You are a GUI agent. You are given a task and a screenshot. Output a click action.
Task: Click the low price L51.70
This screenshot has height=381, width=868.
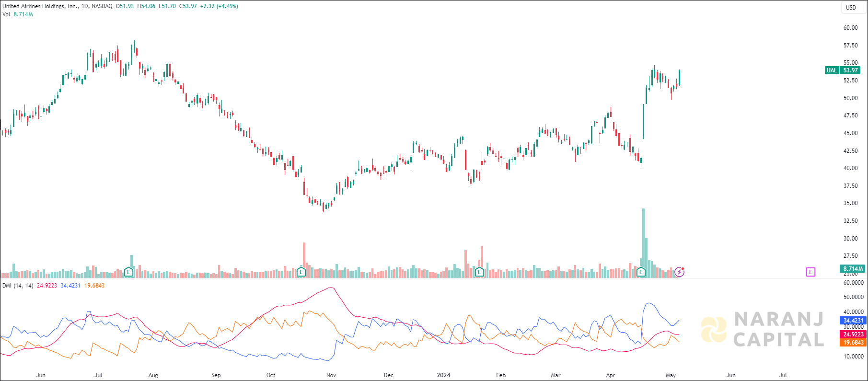(167, 6)
